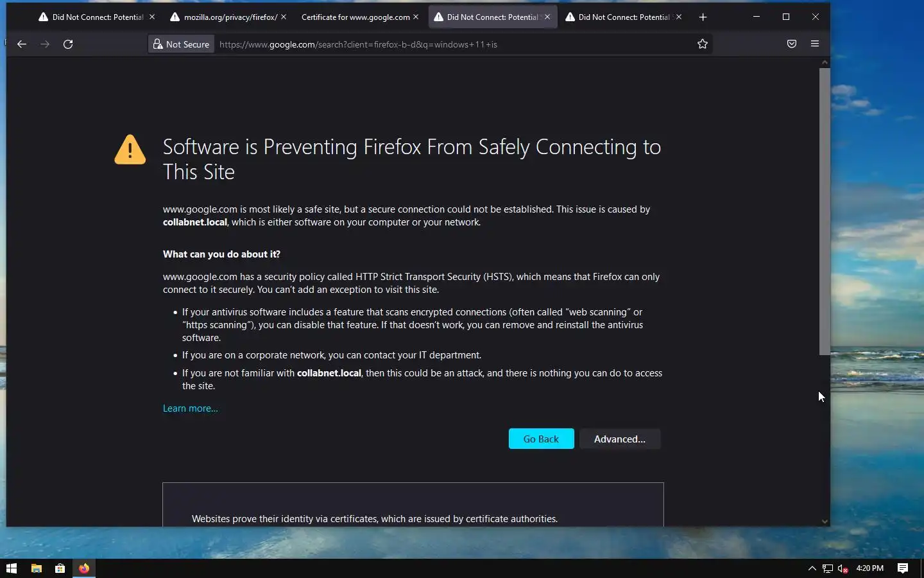Close the Certificate for www.google.com tab

pyautogui.click(x=416, y=17)
